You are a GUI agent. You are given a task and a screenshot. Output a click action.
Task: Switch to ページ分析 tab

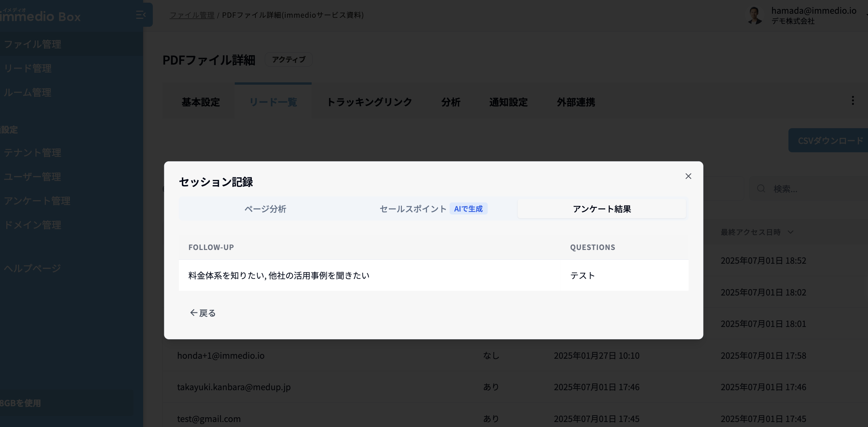(x=265, y=209)
